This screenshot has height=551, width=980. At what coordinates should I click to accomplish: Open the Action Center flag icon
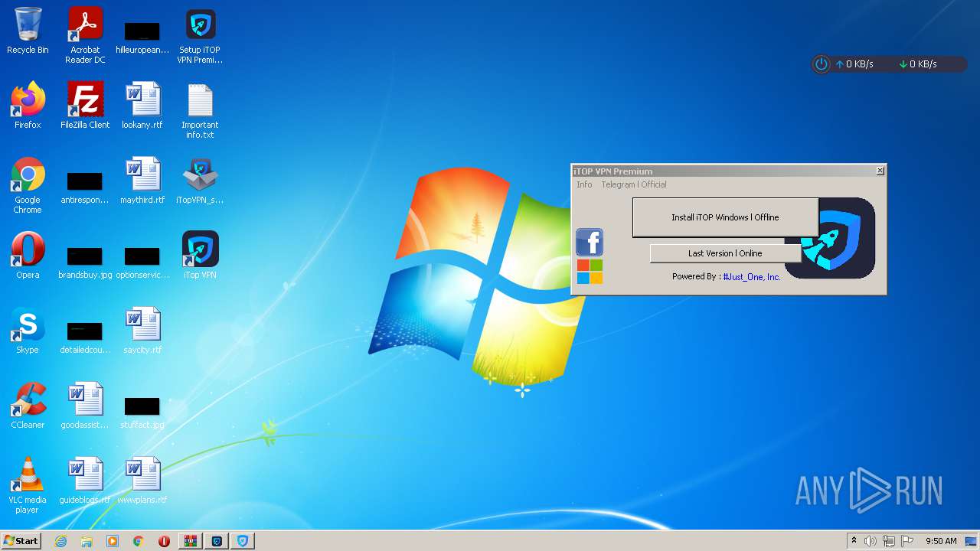point(907,541)
